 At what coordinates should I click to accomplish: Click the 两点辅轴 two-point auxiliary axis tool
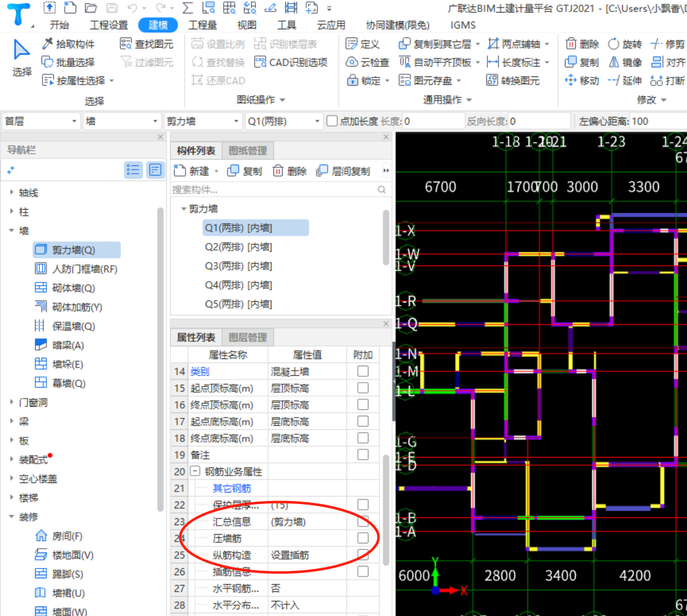point(514,44)
